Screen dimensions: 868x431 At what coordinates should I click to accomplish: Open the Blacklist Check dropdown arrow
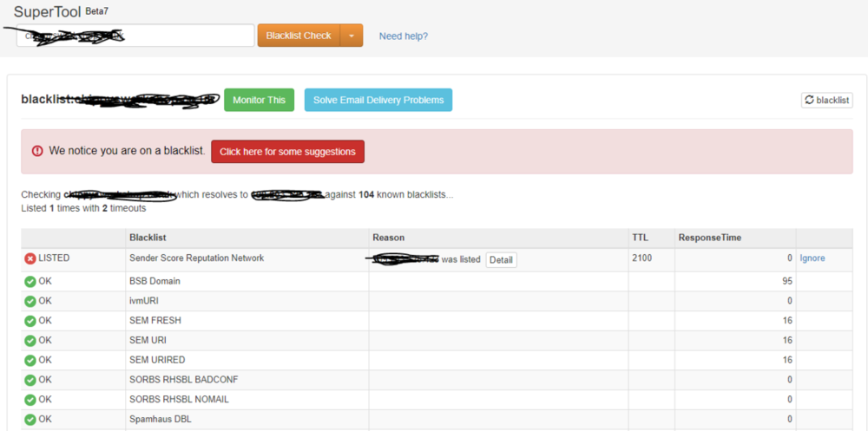pyautogui.click(x=352, y=36)
